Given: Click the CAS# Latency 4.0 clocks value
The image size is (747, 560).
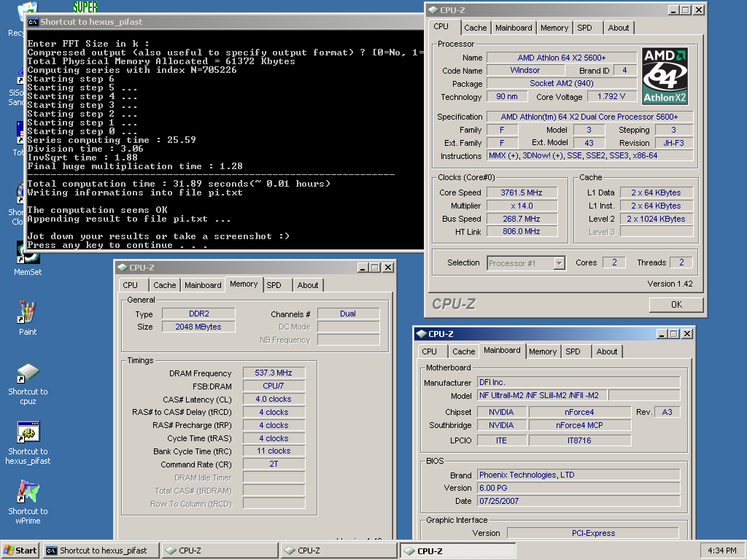Looking at the screenshot, I should (274, 399).
